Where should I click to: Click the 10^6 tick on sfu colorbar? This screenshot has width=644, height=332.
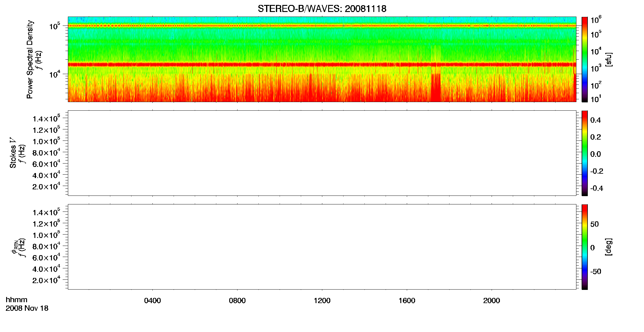click(596, 20)
